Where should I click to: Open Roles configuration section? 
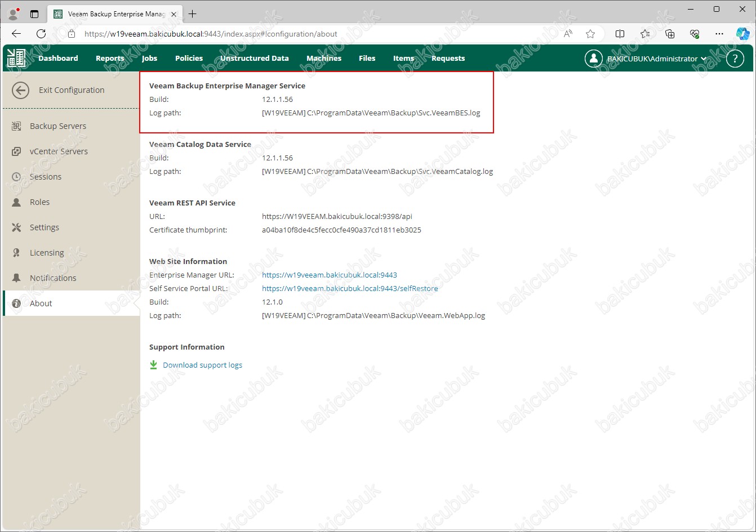[x=39, y=202]
